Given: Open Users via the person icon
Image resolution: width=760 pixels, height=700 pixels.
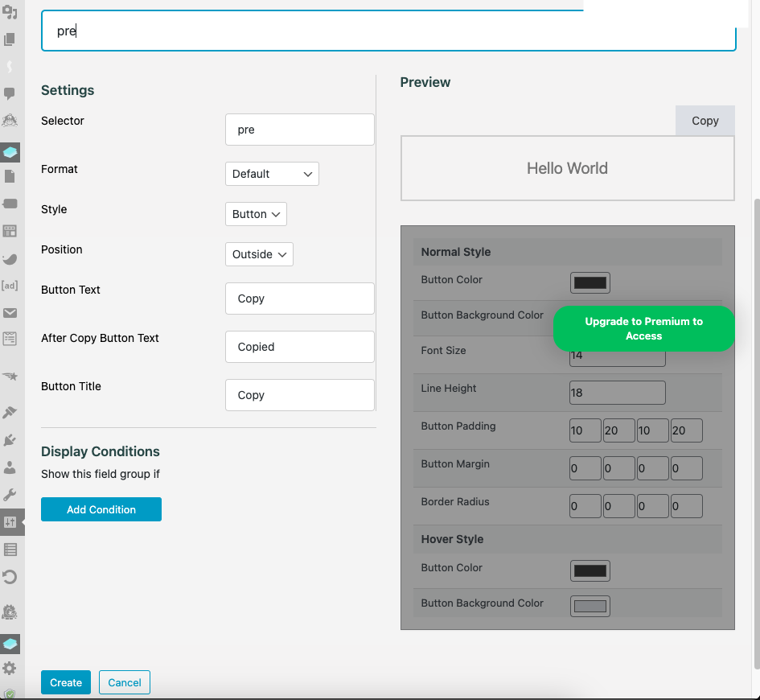Looking at the screenshot, I should tap(10, 467).
